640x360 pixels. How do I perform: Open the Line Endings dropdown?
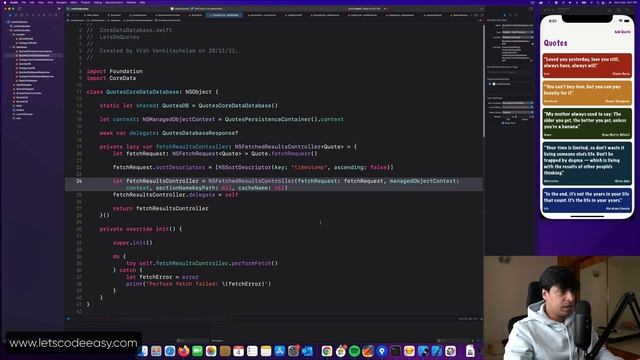tap(518, 107)
